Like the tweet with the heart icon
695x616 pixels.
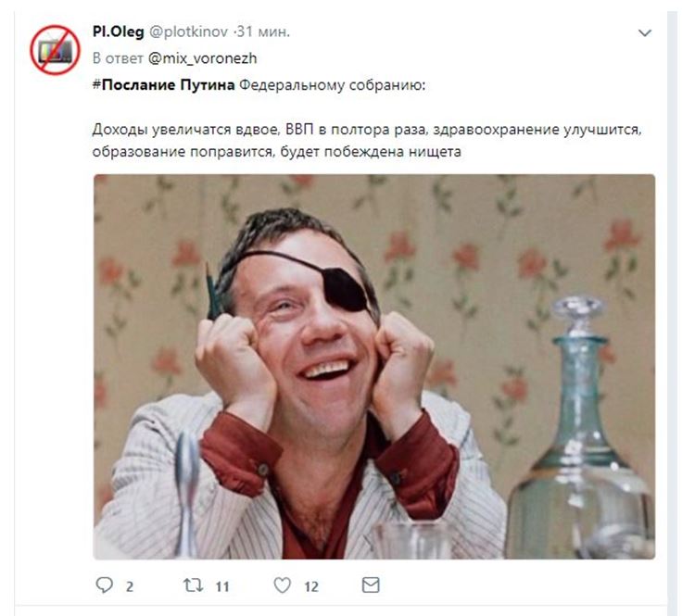pyautogui.click(x=282, y=585)
